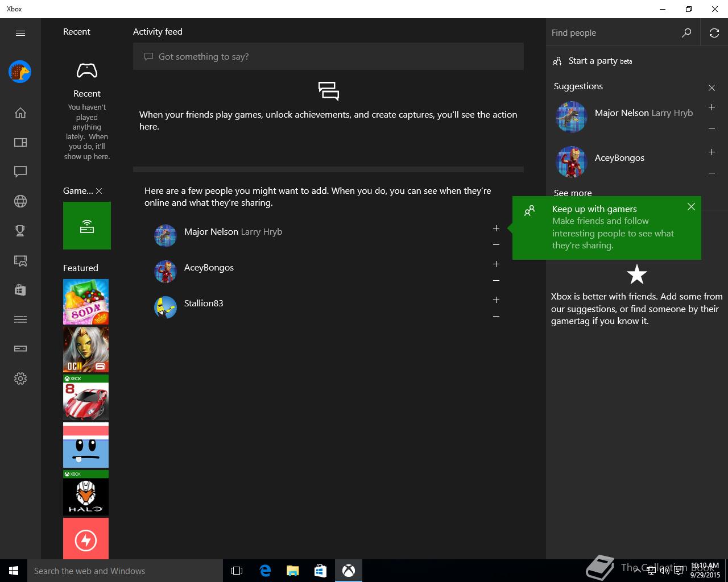Add Major Nelson in the activity feed
This screenshot has width=728, height=582.
click(496, 228)
